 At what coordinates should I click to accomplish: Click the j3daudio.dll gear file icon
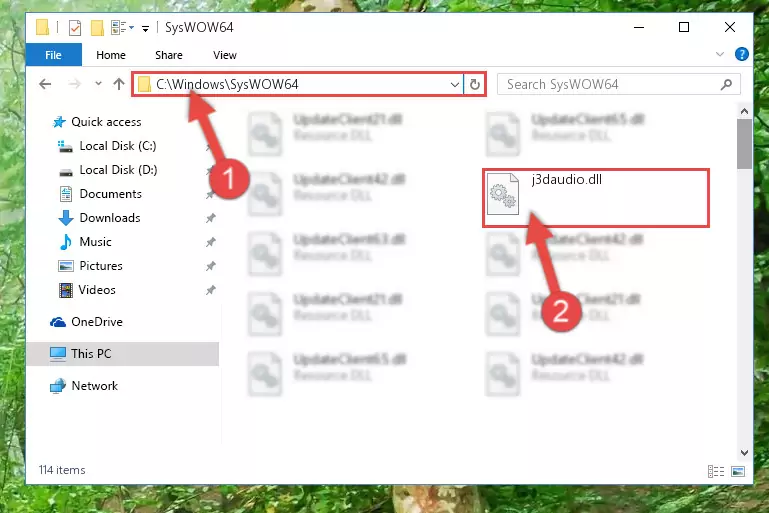click(x=503, y=194)
